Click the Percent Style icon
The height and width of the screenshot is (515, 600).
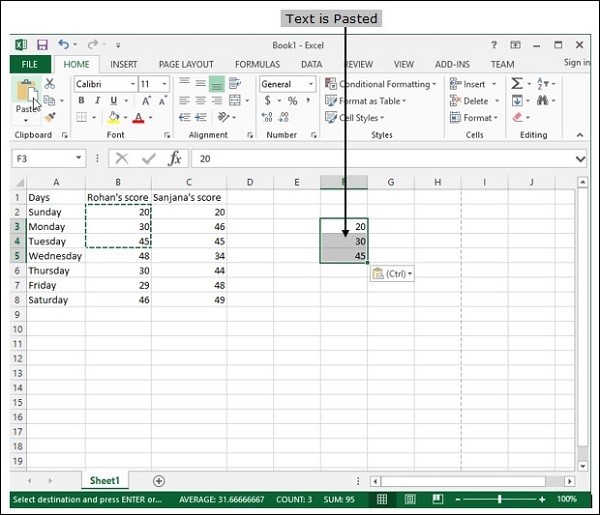(292, 101)
